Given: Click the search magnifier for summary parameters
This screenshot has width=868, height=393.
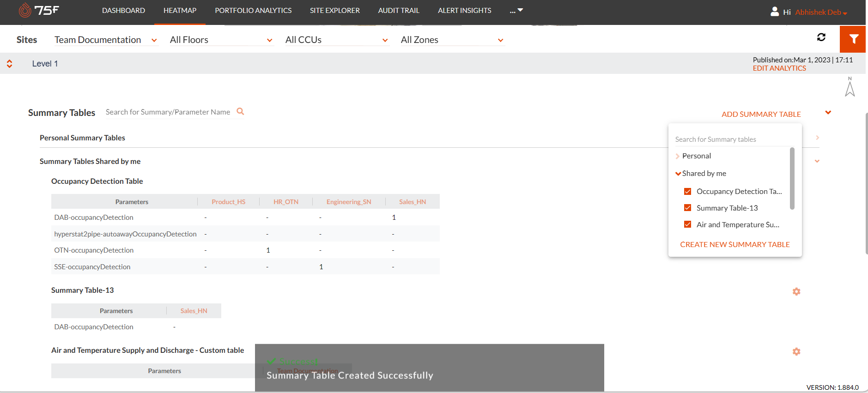Looking at the screenshot, I should tap(240, 111).
